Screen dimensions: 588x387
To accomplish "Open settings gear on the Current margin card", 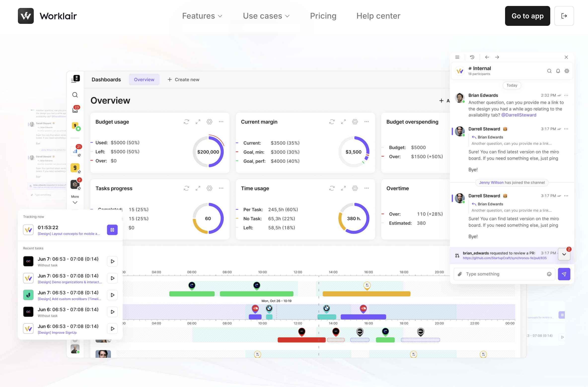I will click(355, 122).
